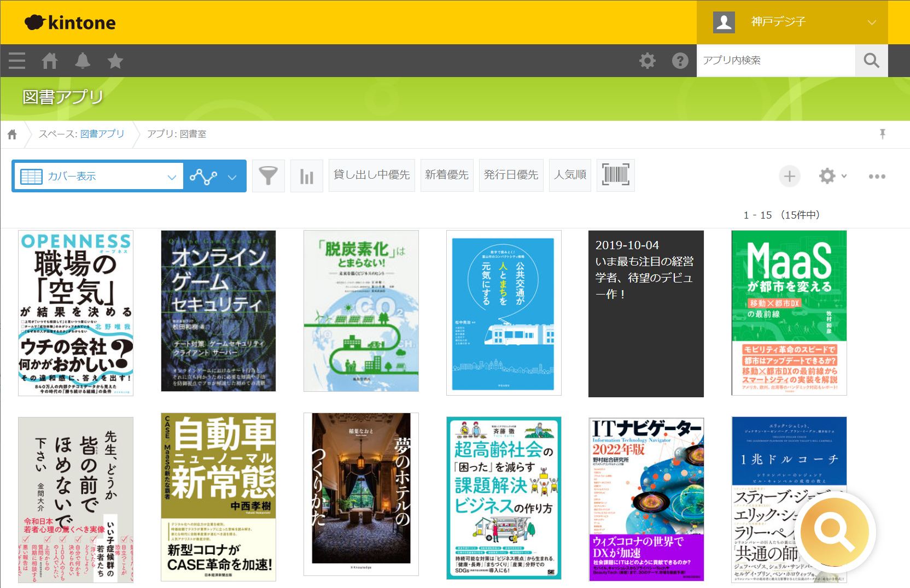Screen dimensions: 910x588
Task: Expand 神戸デジ子 user menu
Action: (x=792, y=22)
